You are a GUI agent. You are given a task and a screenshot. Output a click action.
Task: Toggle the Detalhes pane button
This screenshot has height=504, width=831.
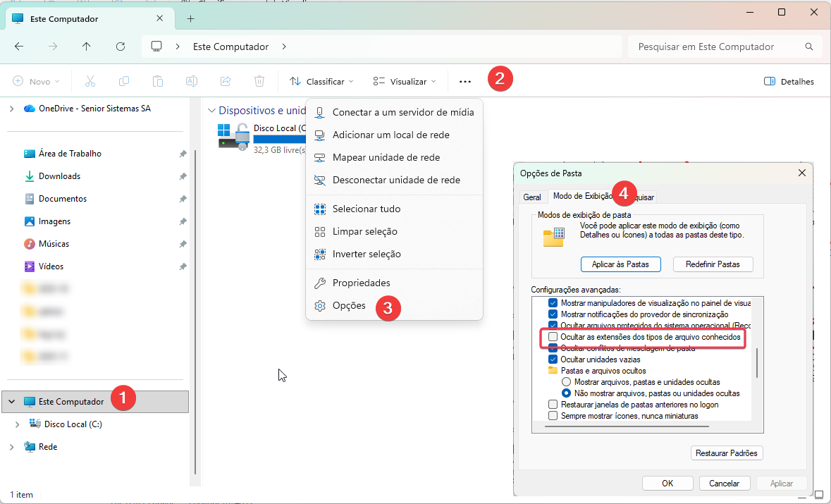click(789, 81)
